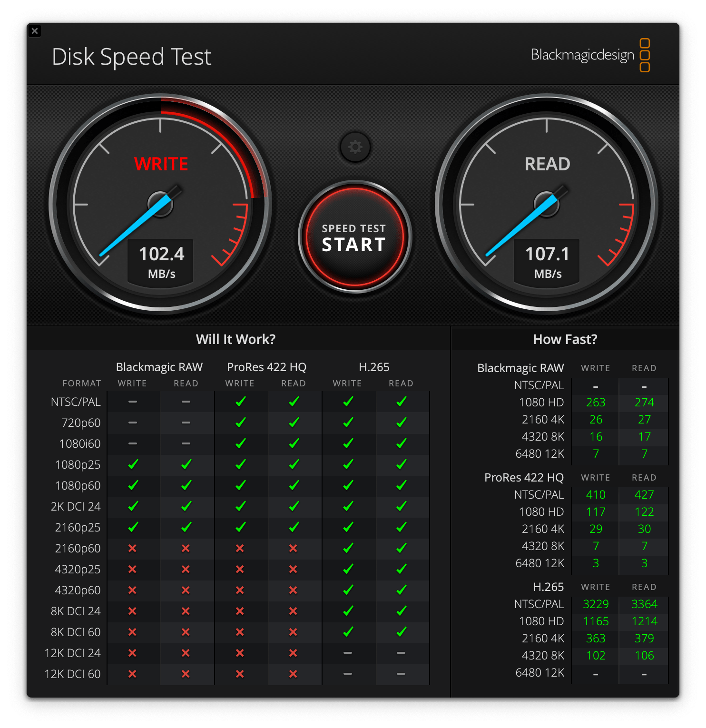The height and width of the screenshot is (728, 706).
Task: Close the Disk Speed Test window
Action: pyautogui.click(x=35, y=31)
